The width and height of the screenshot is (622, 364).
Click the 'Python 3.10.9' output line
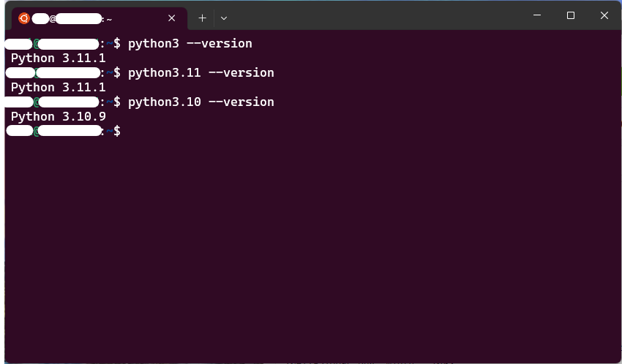pyautogui.click(x=59, y=116)
